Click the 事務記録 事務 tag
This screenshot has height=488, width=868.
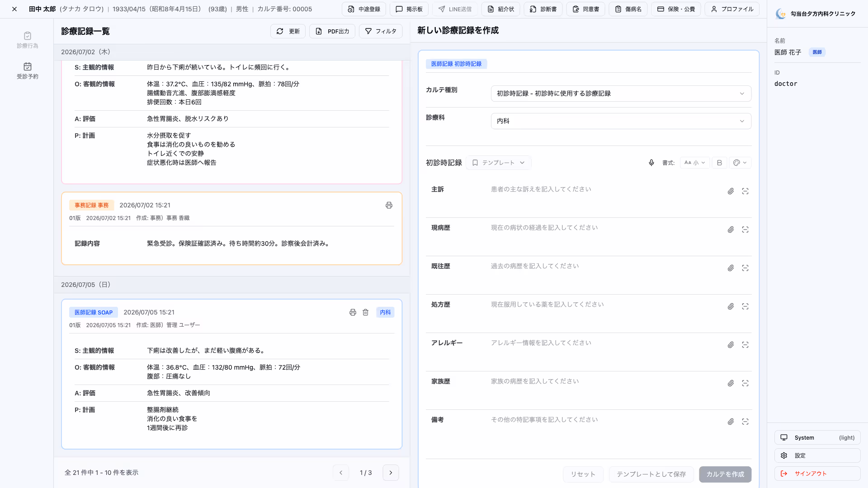(92, 205)
